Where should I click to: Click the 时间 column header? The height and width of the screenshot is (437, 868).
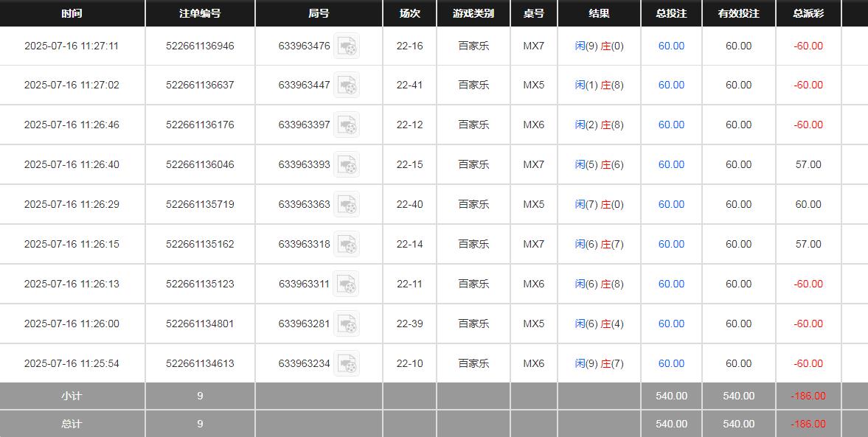[x=72, y=13]
